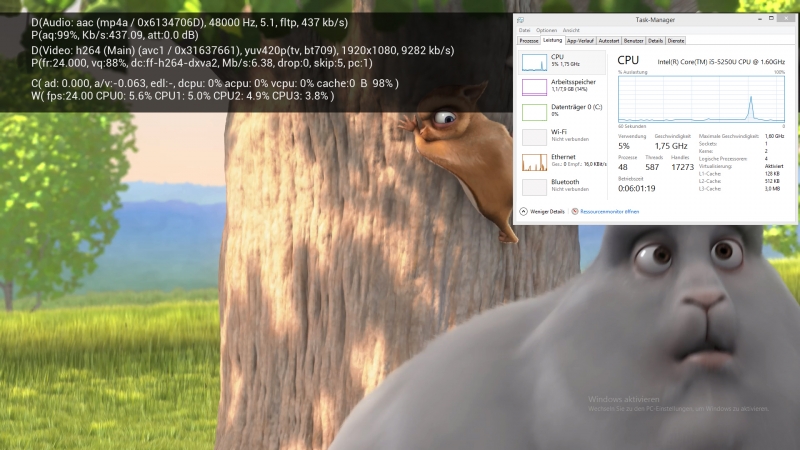The height and width of the screenshot is (450, 800).
Task: Select the Arbeitsspeicher graph thumbnail
Action: [534, 87]
